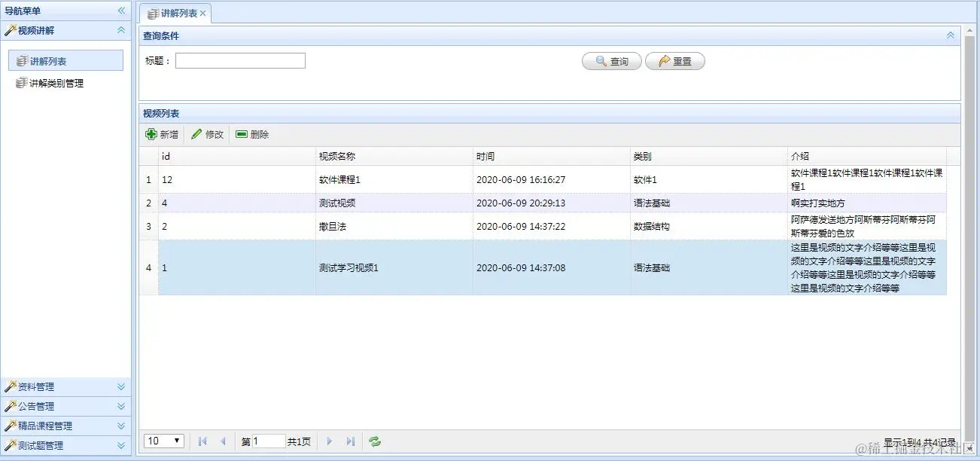Collapse the 查询条件 panel
Viewport: 980px width, 461px height.
coord(951,35)
